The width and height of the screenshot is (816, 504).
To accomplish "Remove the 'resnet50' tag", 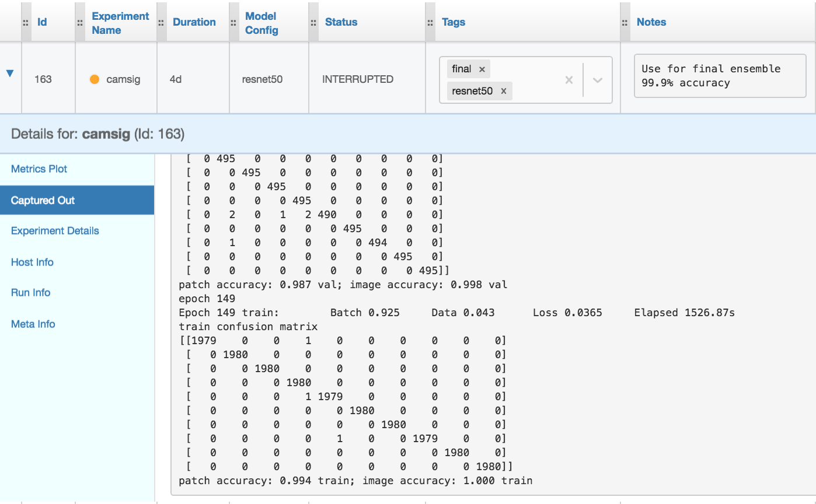I will [x=504, y=92].
